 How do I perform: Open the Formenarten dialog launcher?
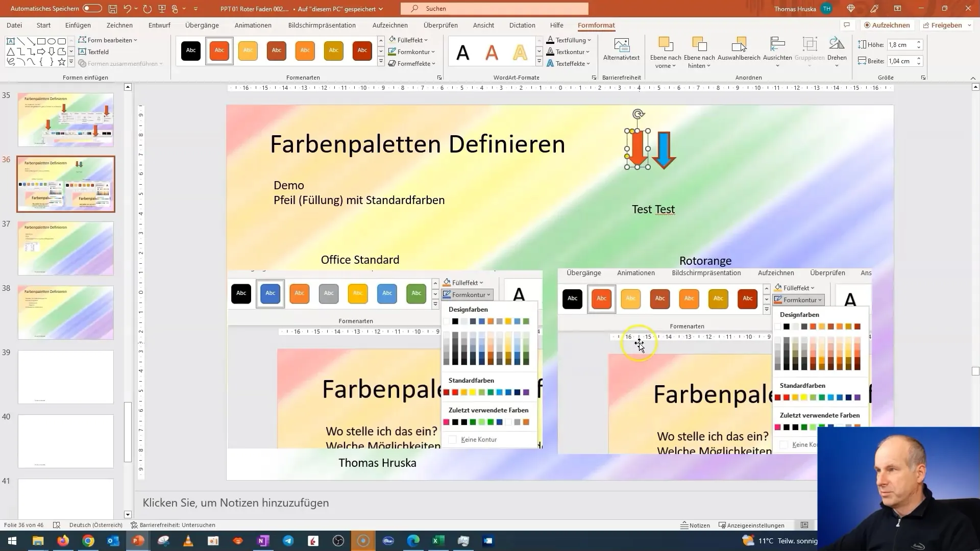439,78
